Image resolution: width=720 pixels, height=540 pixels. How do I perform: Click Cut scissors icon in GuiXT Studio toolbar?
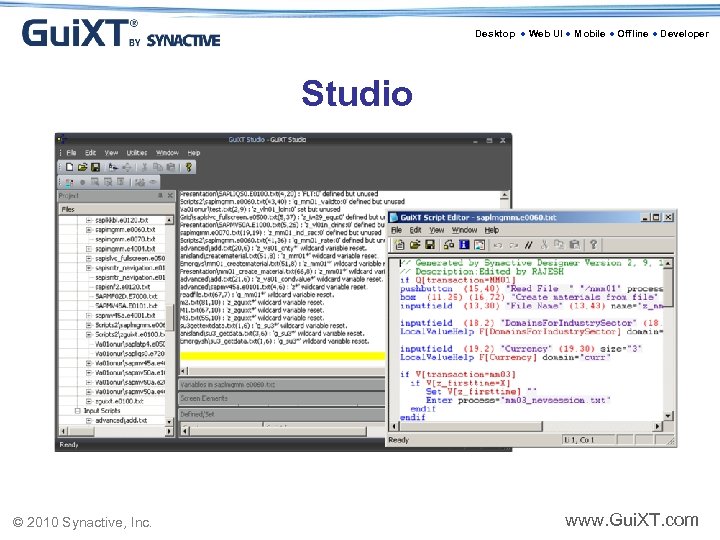(x=144, y=167)
